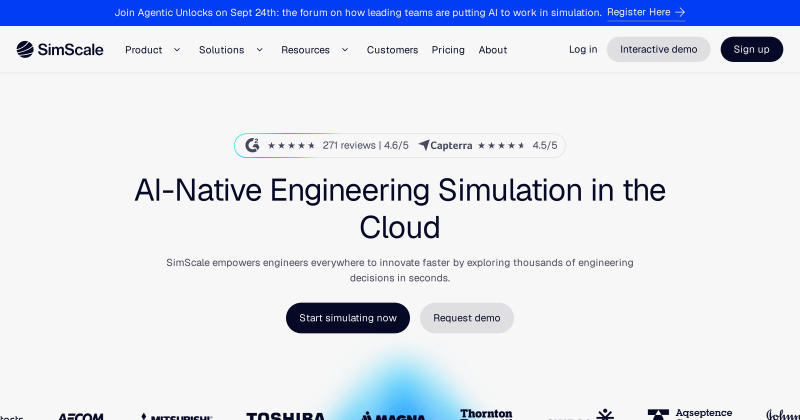Click the G2 five-star rating stars
The image size is (800, 420).
coord(291,145)
